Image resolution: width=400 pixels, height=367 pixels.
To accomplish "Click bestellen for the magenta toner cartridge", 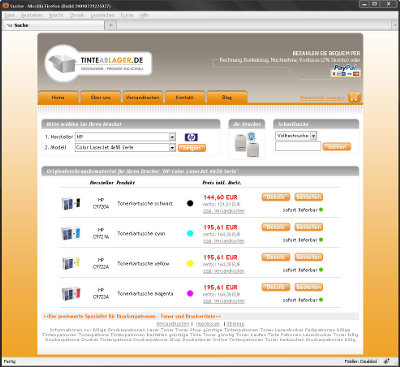I will pos(309,287).
